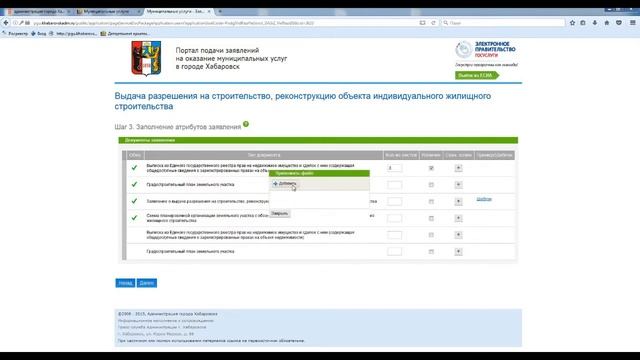
Task: Reload the page with the refresh icon
Action: [x=433, y=23]
